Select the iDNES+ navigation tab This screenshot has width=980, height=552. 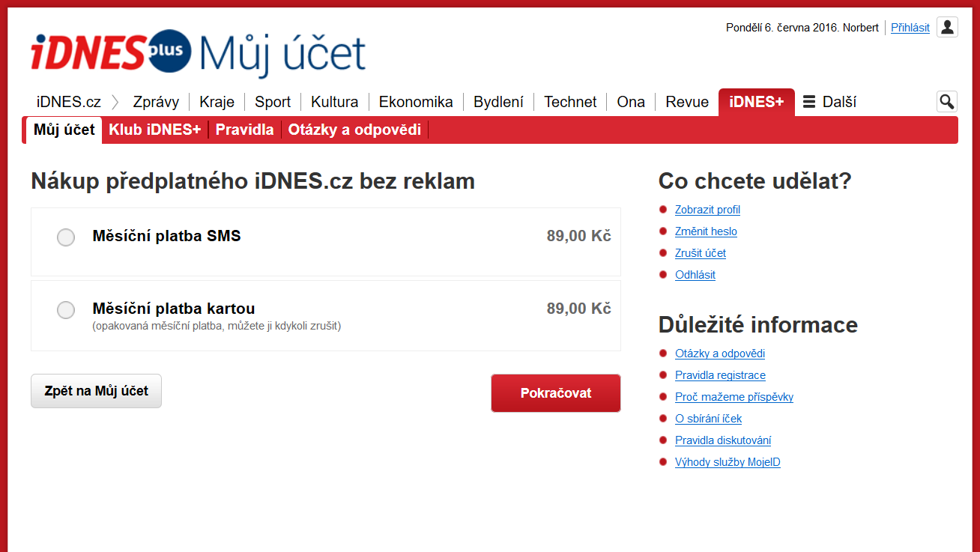tap(757, 103)
